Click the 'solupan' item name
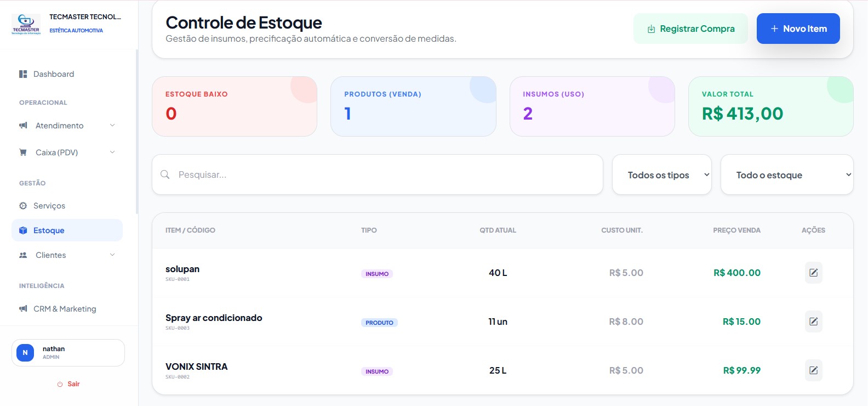The height and width of the screenshot is (406, 868). [182, 269]
